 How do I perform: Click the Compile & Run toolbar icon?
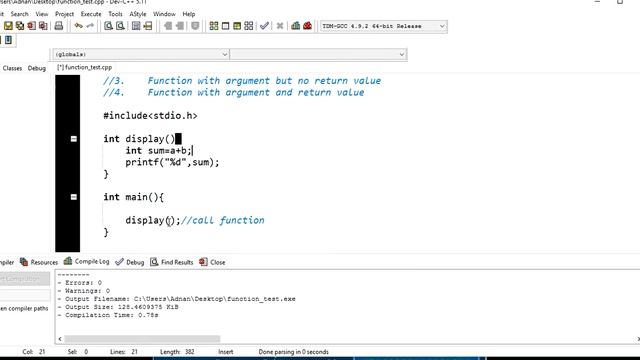pyautogui.click(x=237, y=26)
